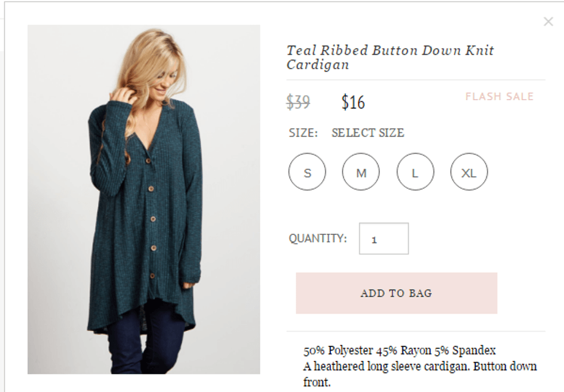Viewport: 564px width, 392px height.
Task: Click the $16 sale price
Action: tap(353, 102)
